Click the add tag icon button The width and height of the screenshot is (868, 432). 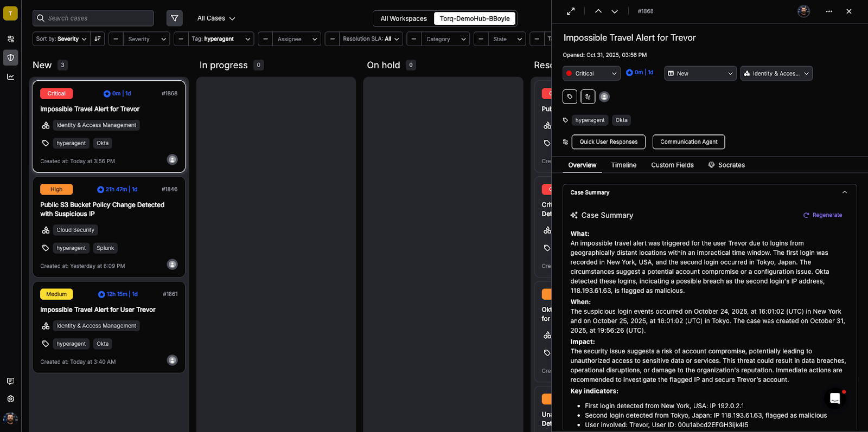click(x=570, y=96)
